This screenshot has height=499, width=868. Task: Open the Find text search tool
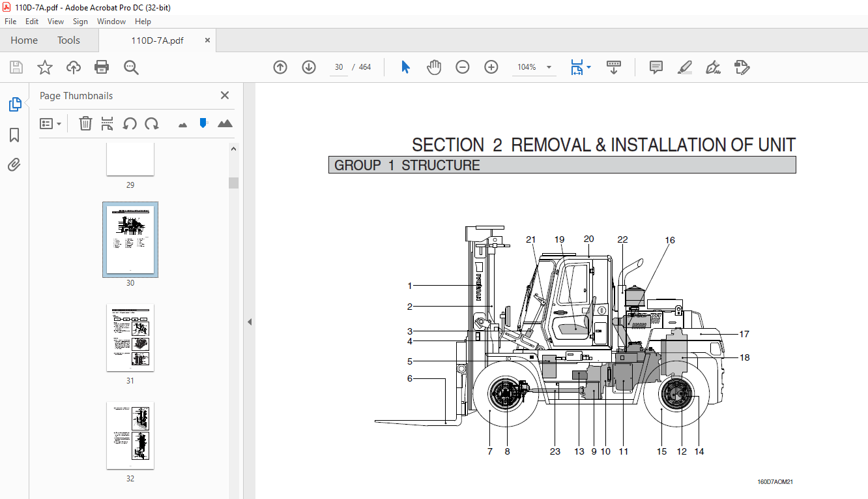(x=131, y=67)
